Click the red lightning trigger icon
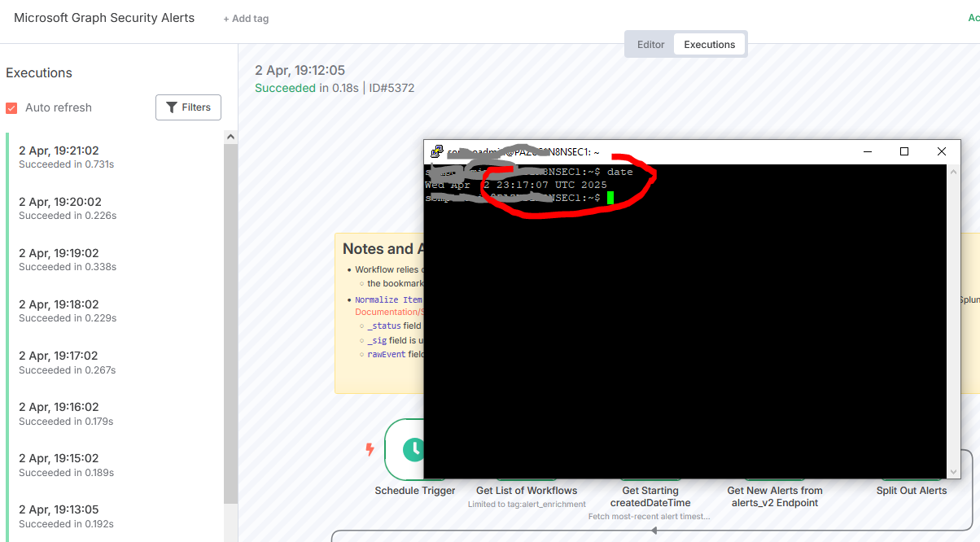Viewport: 980px width, 542px height. tap(370, 449)
